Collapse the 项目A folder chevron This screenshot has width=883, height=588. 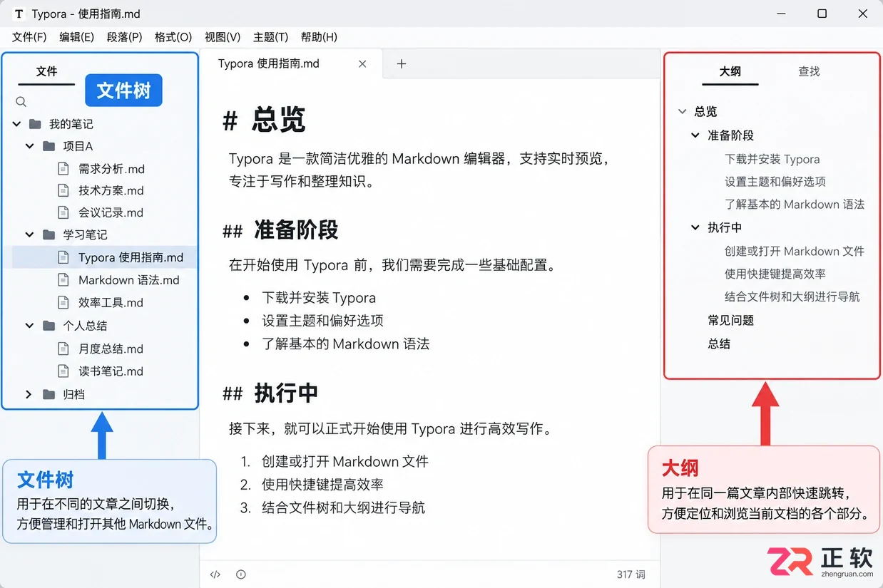[30, 146]
